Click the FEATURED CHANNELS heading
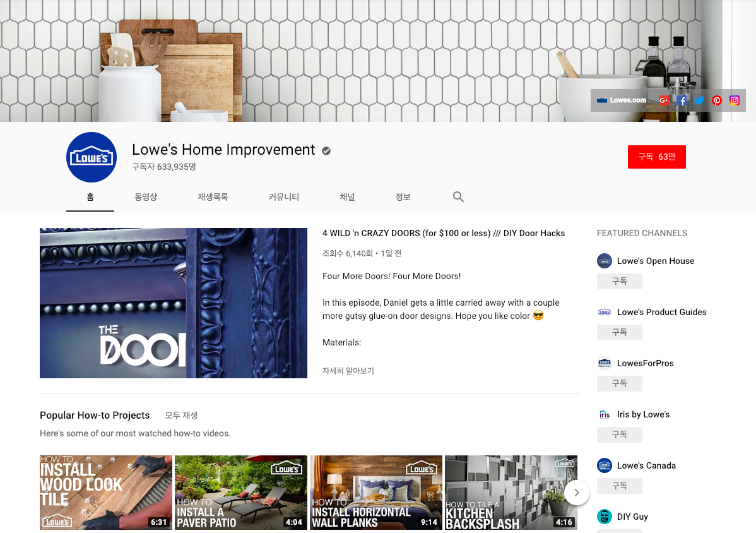This screenshot has width=756, height=533. pos(642,233)
